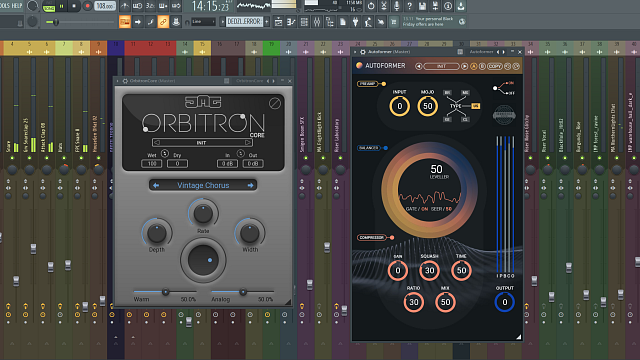
Task: Click the question mark help icon
Action: click(409, 6)
